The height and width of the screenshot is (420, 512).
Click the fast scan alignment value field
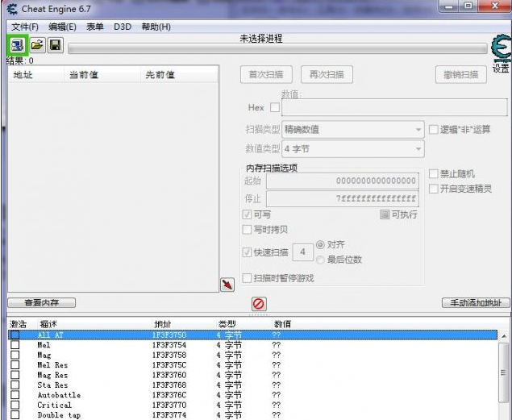point(302,252)
